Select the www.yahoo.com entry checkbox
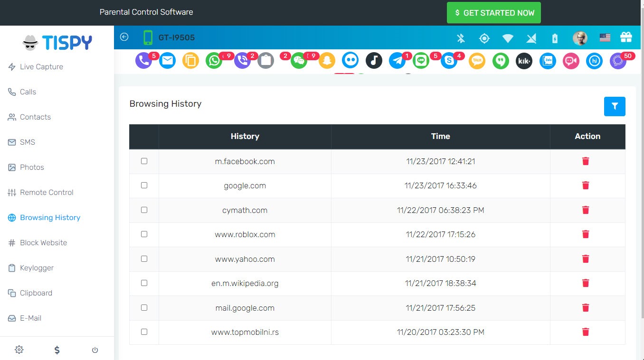This screenshot has width=644, height=360. tap(144, 259)
